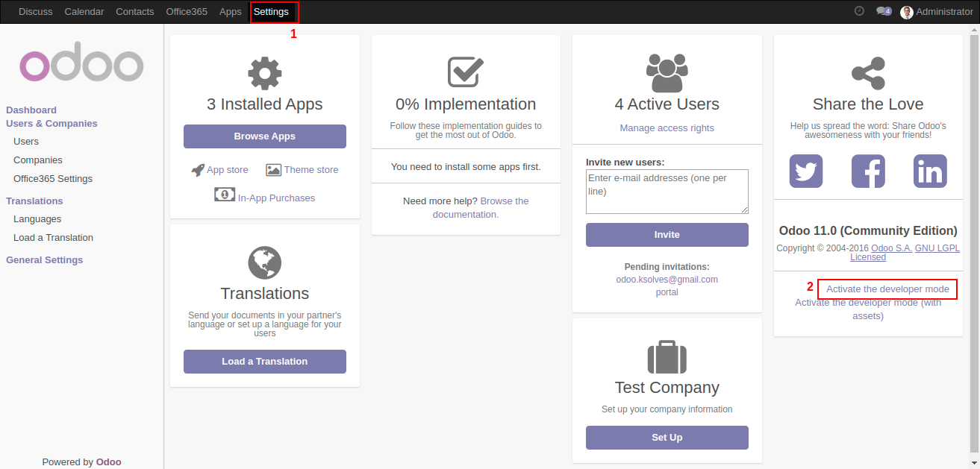Viewport: 980px width, 469px height.
Task: Open the Apps menu
Action: [231, 12]
